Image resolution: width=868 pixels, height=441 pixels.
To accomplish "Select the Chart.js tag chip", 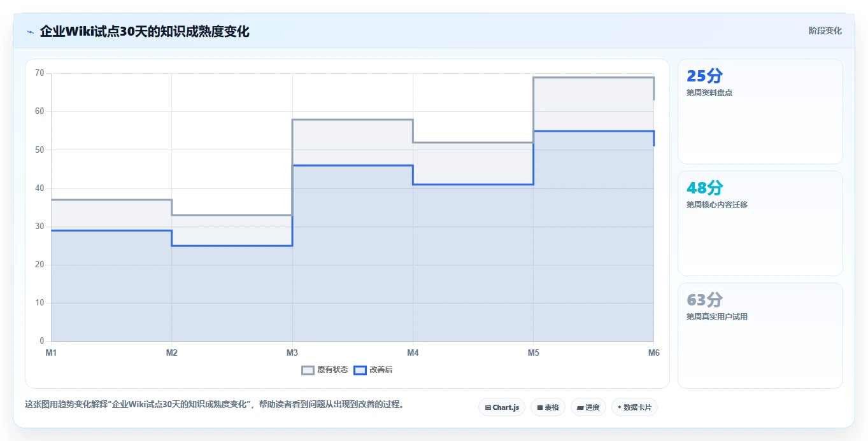I will [502, 407].
